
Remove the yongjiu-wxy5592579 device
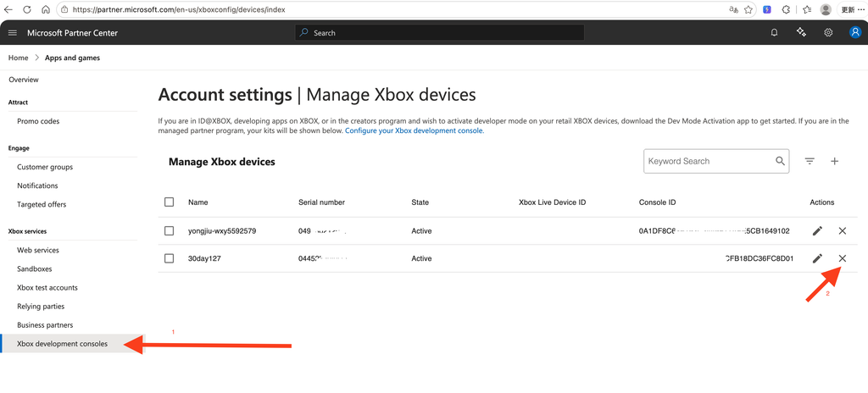[843, 231]
